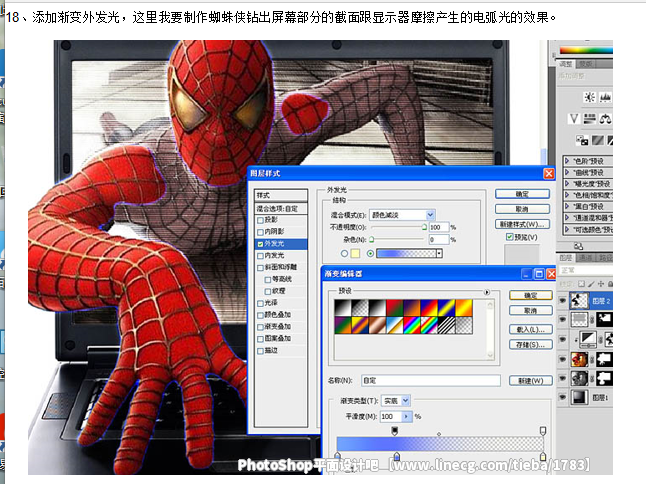Click 新建(W) in gradient editor

[x=531, y=381]
